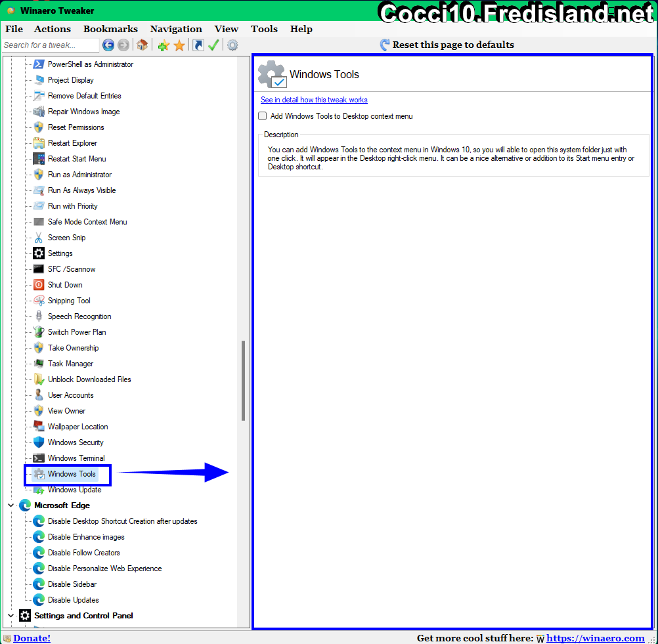
Task: Click the Forward navigation arrow icon
Action: (123, 45)
